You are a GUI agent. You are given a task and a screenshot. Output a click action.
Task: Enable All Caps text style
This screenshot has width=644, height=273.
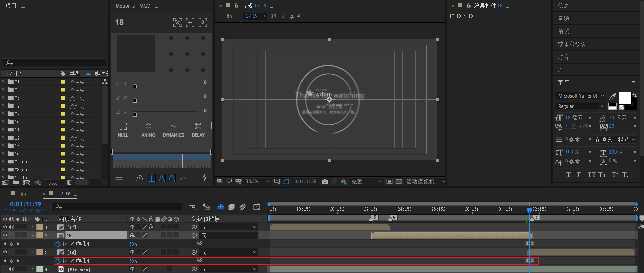591,174
